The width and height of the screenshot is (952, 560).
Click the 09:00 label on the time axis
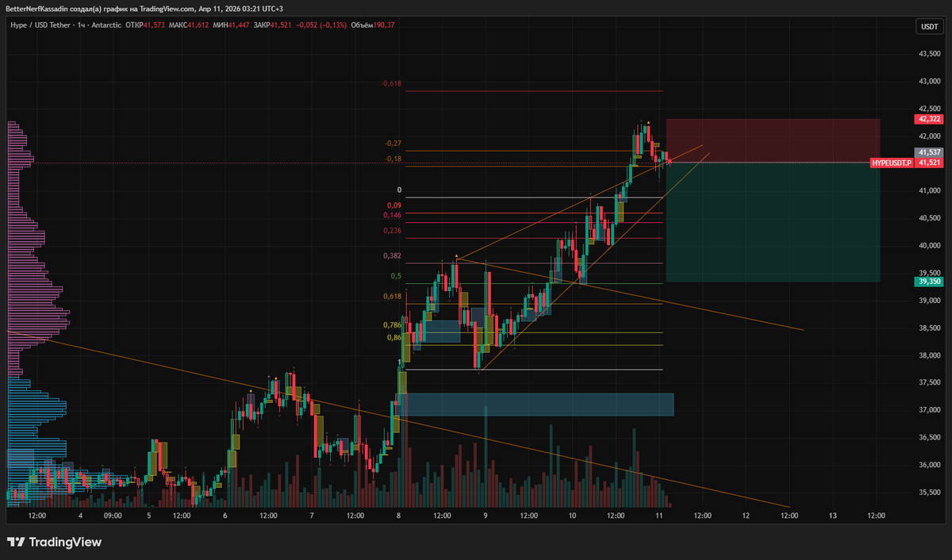tap(113, 516)
